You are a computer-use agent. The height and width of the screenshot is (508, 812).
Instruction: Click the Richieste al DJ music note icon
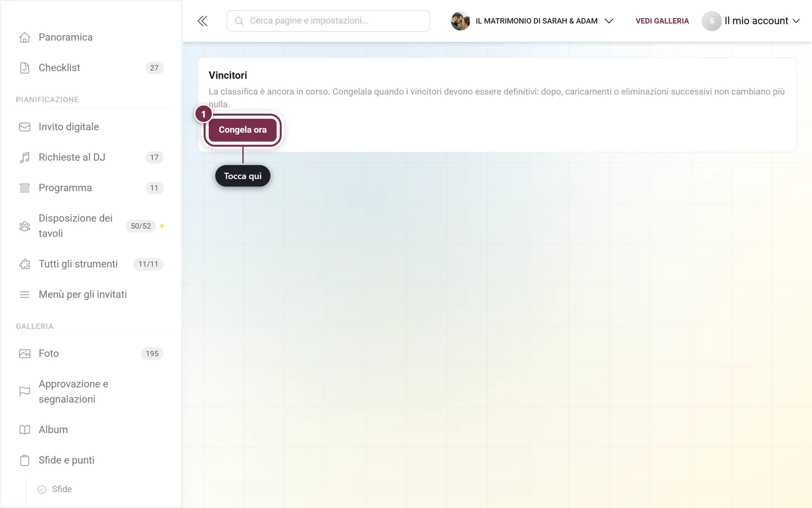pos(25,157)
